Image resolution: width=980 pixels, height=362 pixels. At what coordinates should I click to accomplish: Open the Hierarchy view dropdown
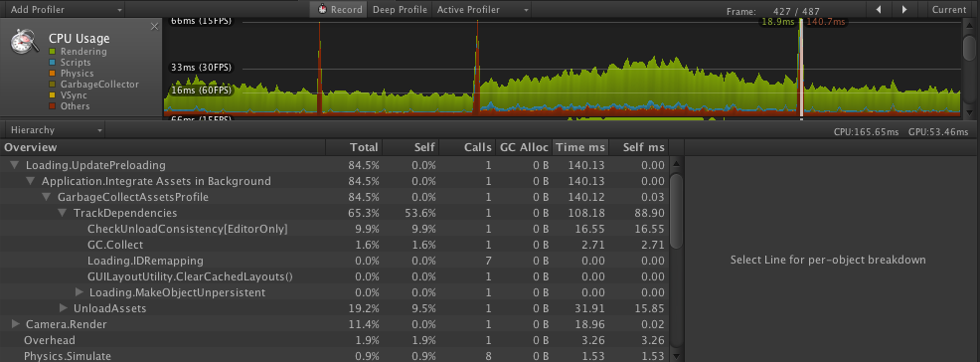(54, 130)
